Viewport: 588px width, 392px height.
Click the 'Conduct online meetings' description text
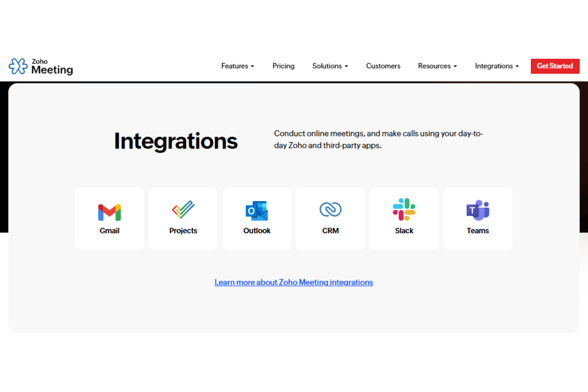[378, 139]
